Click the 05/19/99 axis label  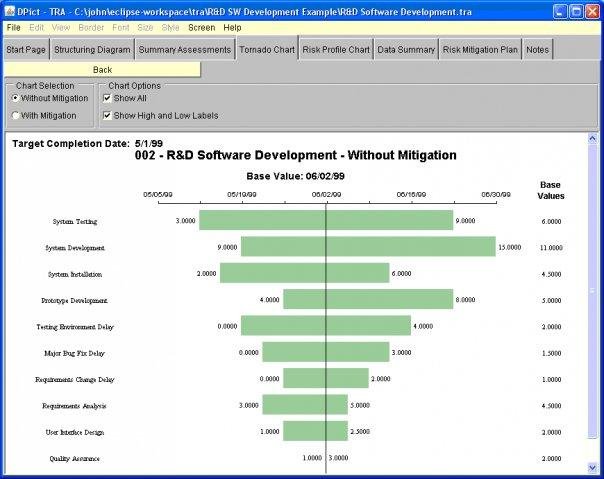click(242, 195)
